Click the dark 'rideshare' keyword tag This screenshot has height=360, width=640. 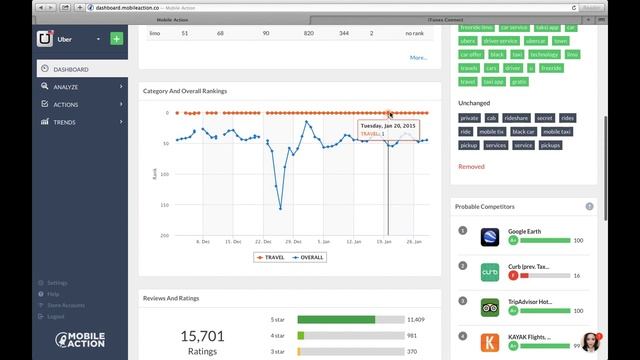[x=516, y=118]
